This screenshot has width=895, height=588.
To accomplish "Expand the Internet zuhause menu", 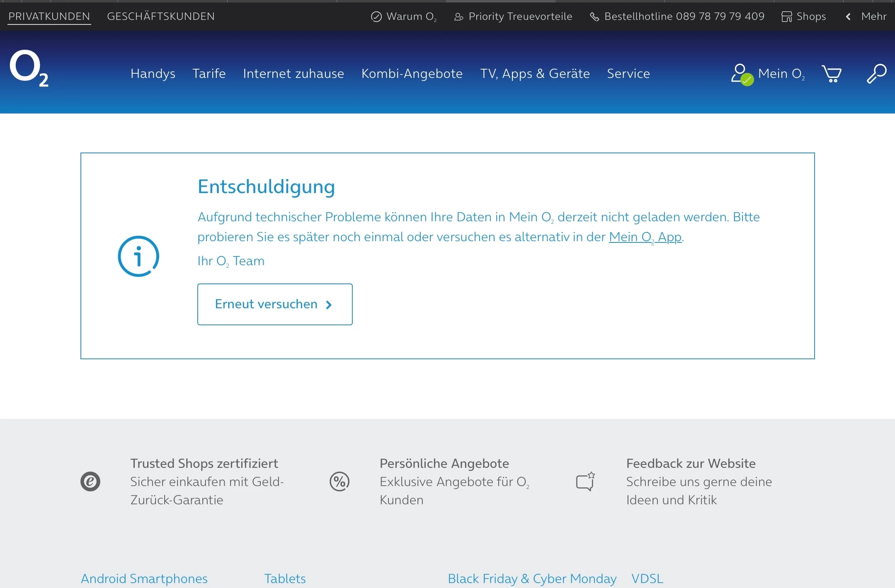I will coord(293,74).
